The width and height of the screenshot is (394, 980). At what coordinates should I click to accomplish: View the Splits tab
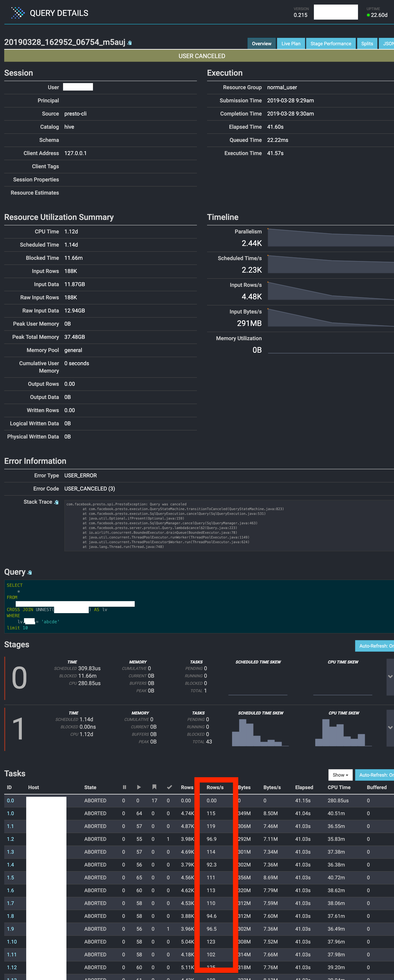pyautogui.click(x=367, y=43)
